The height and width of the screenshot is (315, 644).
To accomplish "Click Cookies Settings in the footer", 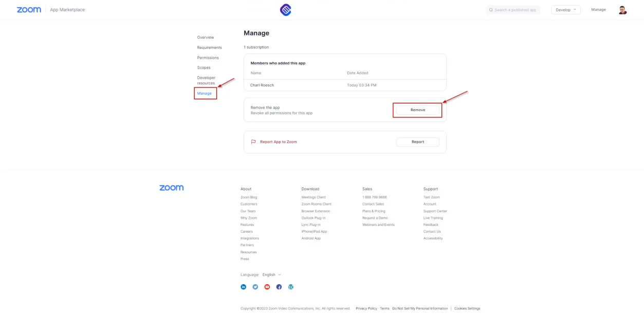I will point(467,308).
